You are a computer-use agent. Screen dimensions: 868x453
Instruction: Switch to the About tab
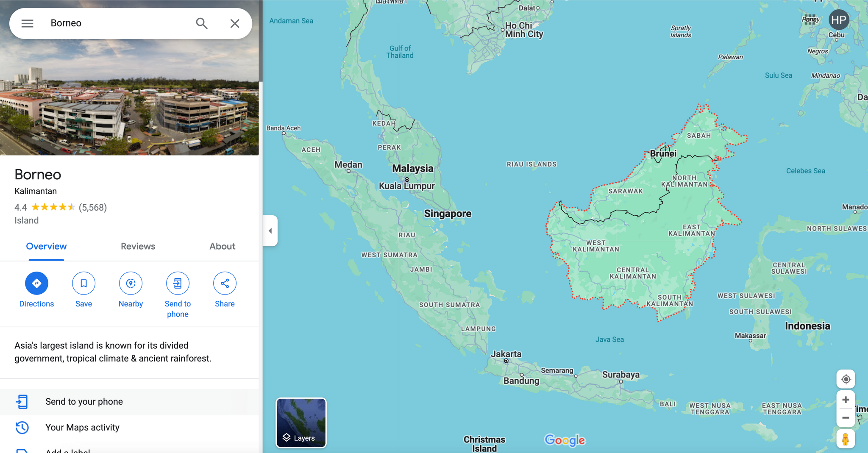tap(222, 246)
